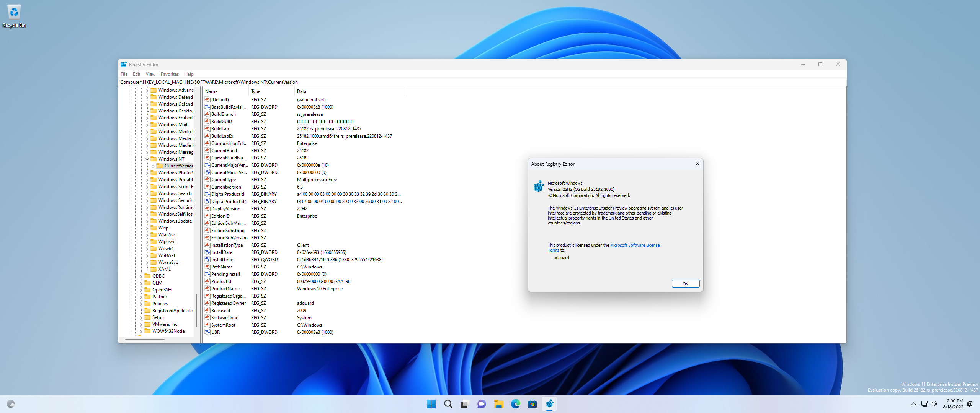Open the View menu
Viewport: 980px width, 413px height.
click(x=150, y=74)
